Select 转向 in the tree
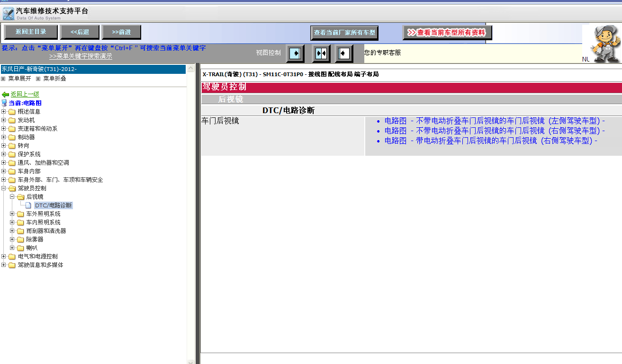 point(23,146)
